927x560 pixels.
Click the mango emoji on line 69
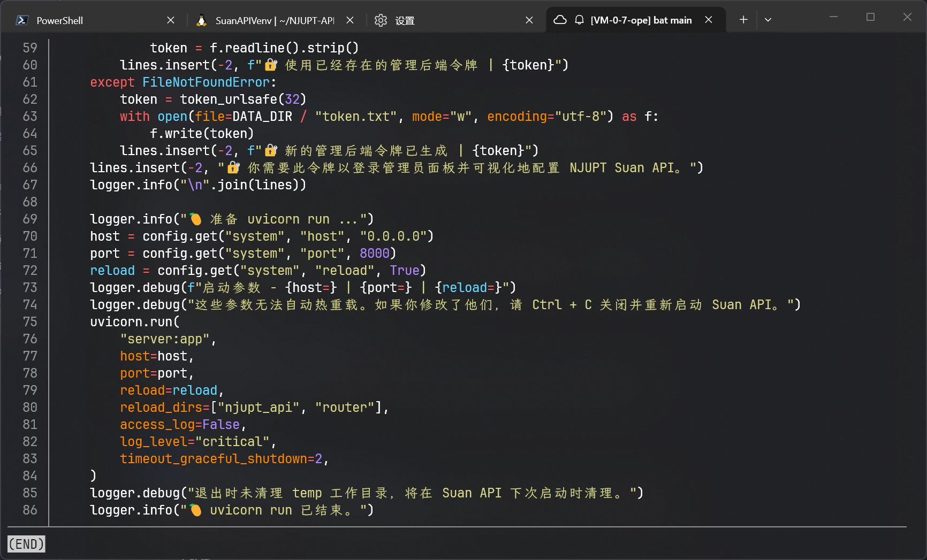pos(196,219)
